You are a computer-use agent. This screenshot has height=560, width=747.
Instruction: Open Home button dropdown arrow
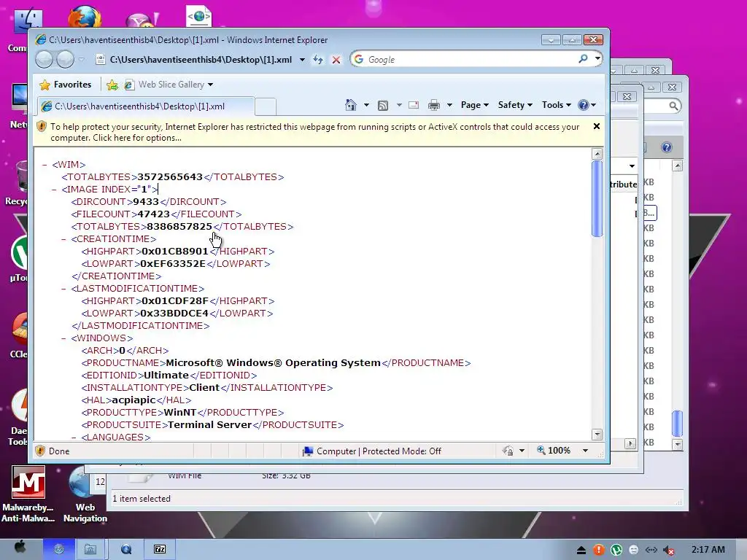(x=366, y=105)
